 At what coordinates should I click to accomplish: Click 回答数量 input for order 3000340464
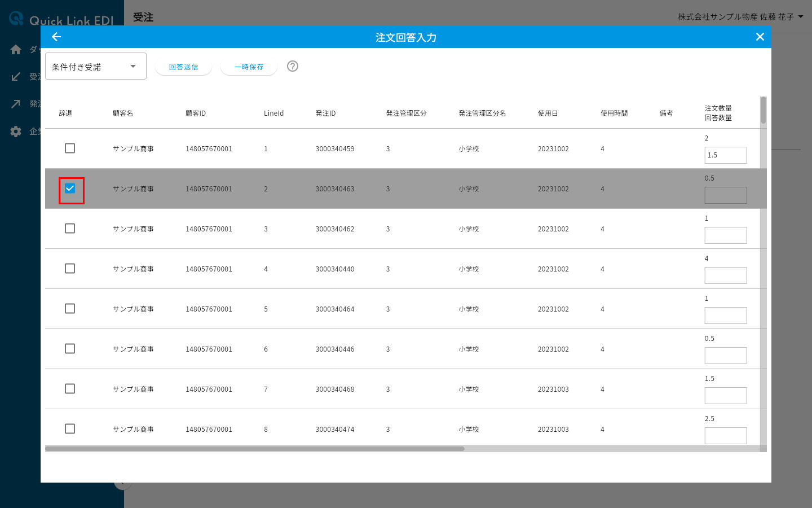coord(726,316)
